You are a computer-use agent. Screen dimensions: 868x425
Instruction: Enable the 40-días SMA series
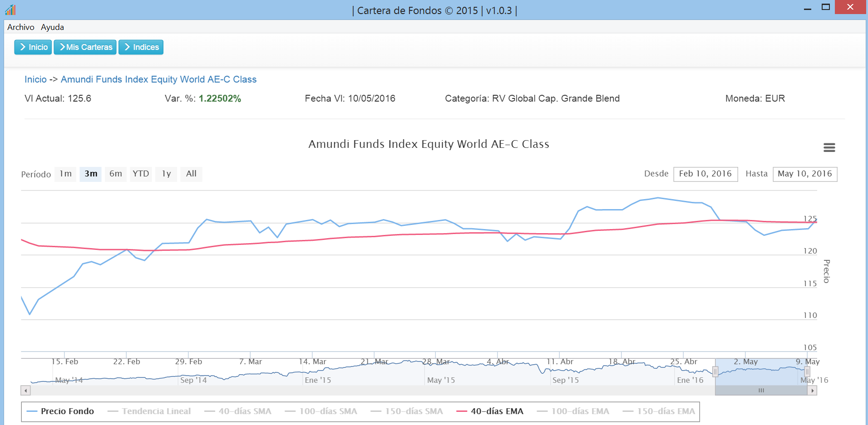[238, 411]
